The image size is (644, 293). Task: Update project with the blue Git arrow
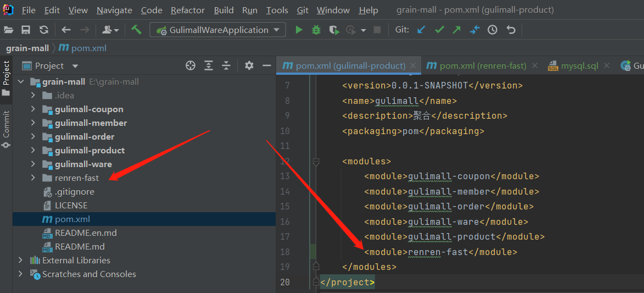[x=421, y=30]
